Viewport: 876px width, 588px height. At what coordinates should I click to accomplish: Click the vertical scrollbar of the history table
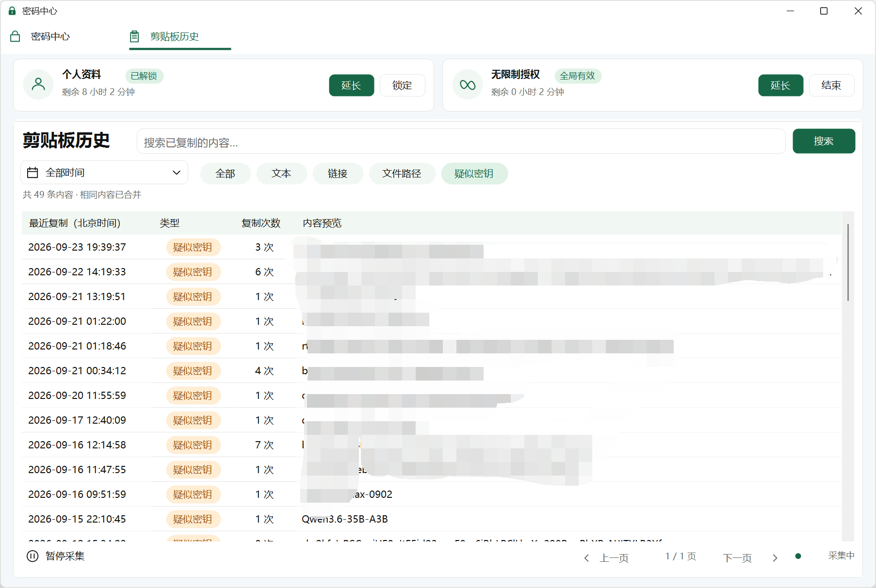click(848, 262)
